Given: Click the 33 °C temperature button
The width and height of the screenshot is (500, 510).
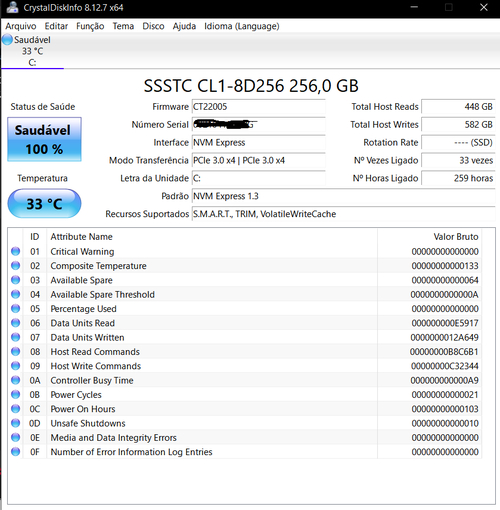Looking at the screenshot, I should tap(44, 204).
